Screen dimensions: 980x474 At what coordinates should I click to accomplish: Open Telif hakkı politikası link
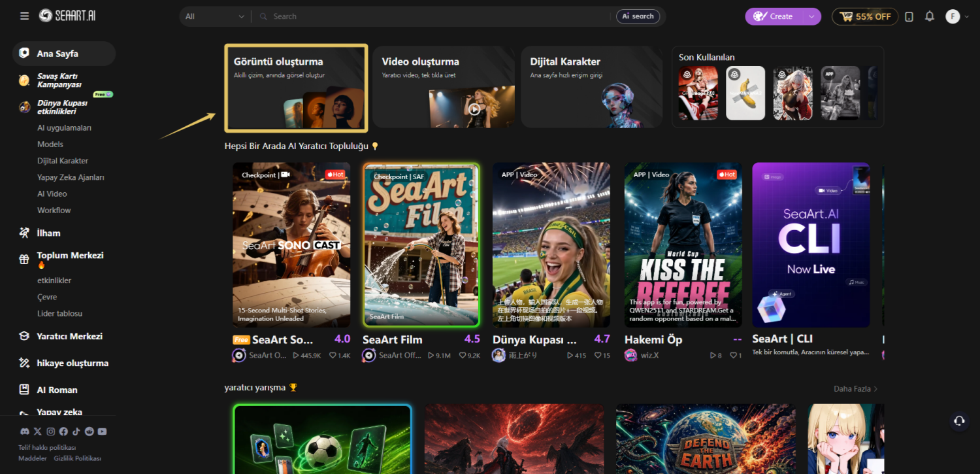47,447
